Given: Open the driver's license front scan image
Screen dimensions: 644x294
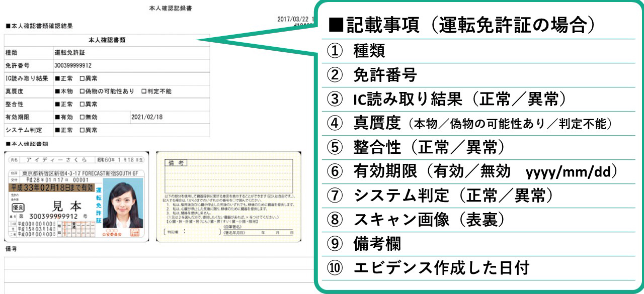Looking at the screenshot, I should click(76, 197).
